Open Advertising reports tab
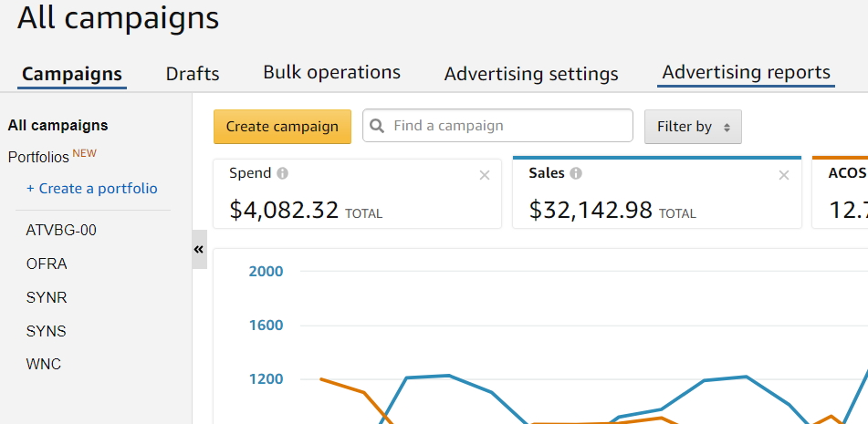 [x=746, y=72]
